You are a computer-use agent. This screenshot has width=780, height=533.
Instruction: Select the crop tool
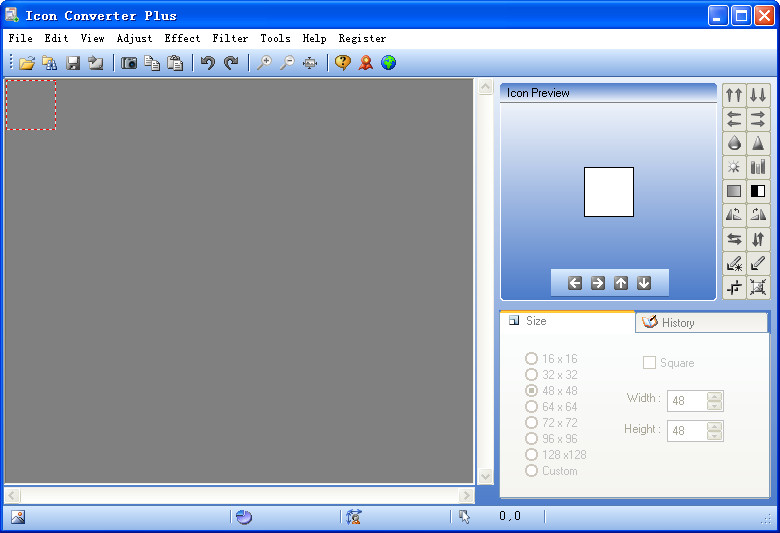(734, 287)
